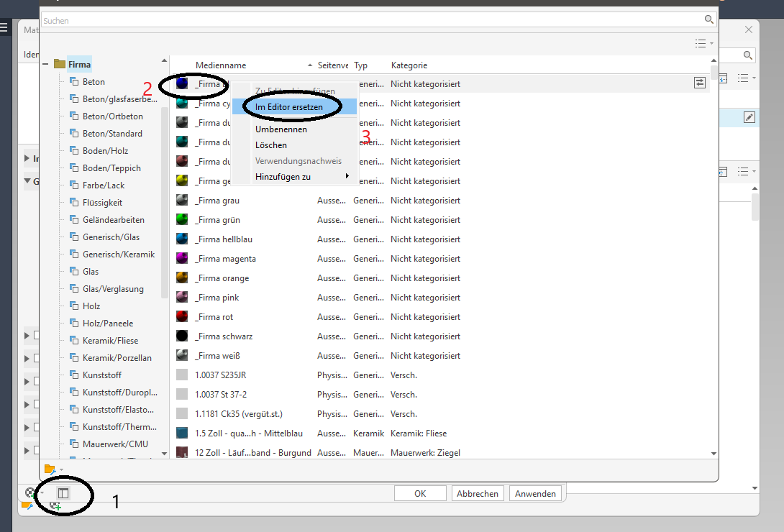The height and width of the screenshot is (532, 784).
Task: Open the dropdown arrow next to the create-material sphere
Action: (x=42, y=493)
